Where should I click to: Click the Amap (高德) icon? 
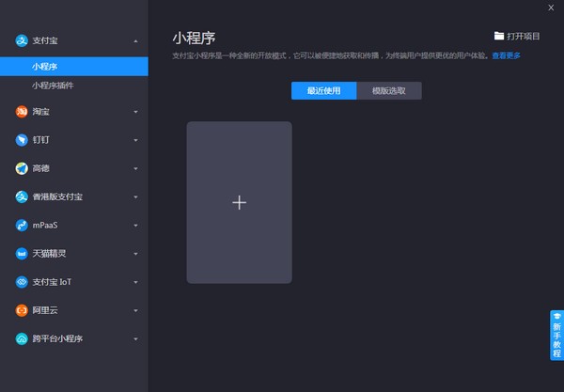tap(22, 168)
